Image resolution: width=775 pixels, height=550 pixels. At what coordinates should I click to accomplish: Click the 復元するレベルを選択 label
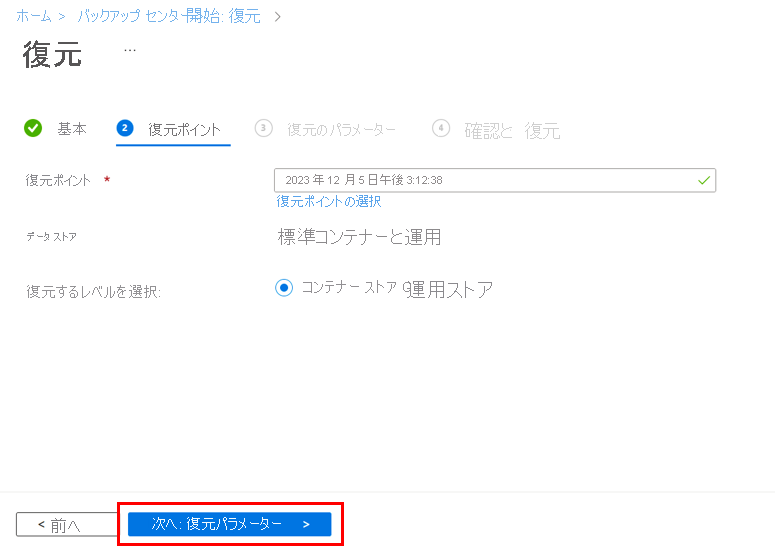(x=93, y=292)
